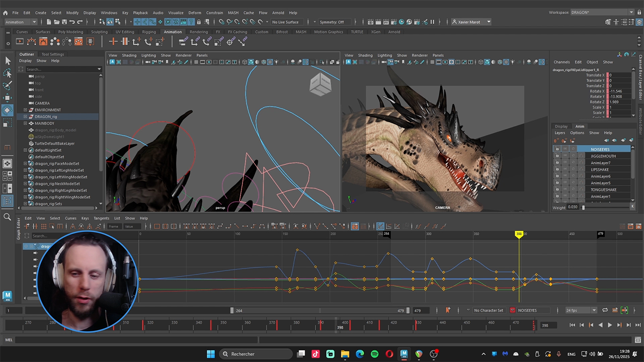Expand dragon_rig:FaceModelSet in Outliner

tap(25, 163)
